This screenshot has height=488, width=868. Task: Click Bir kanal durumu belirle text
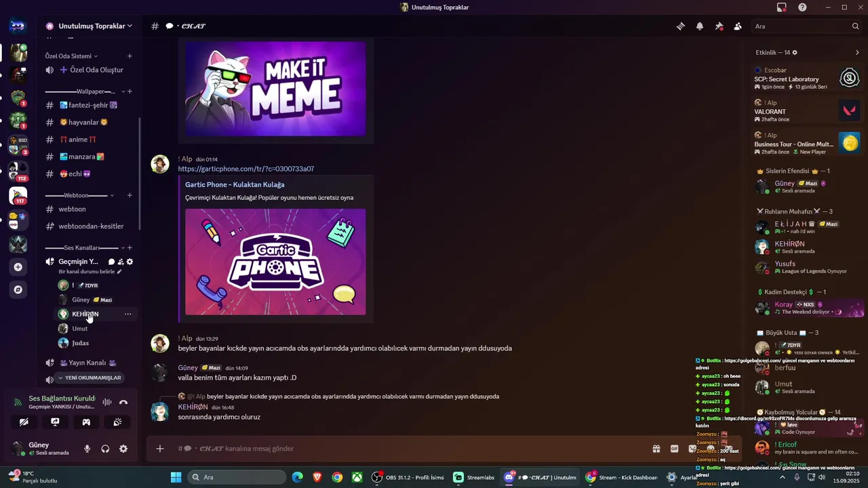tap(87, 272)
